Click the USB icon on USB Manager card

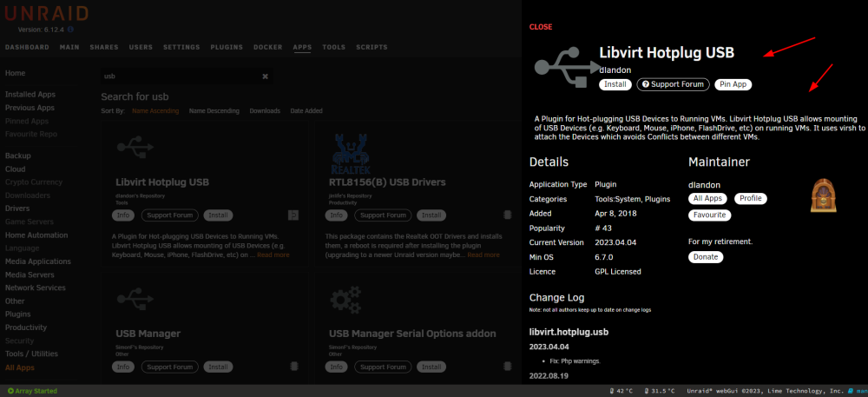tap(135, 299)
